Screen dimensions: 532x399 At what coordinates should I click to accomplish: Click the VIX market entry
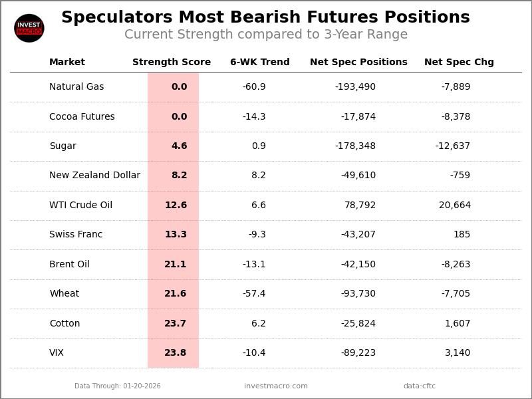click(x=57, y=353)
